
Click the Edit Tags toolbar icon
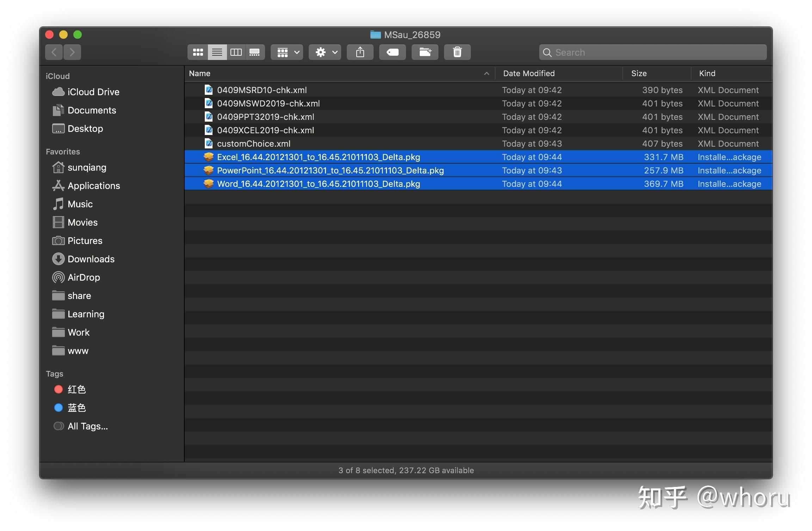(x=392, y=52)
